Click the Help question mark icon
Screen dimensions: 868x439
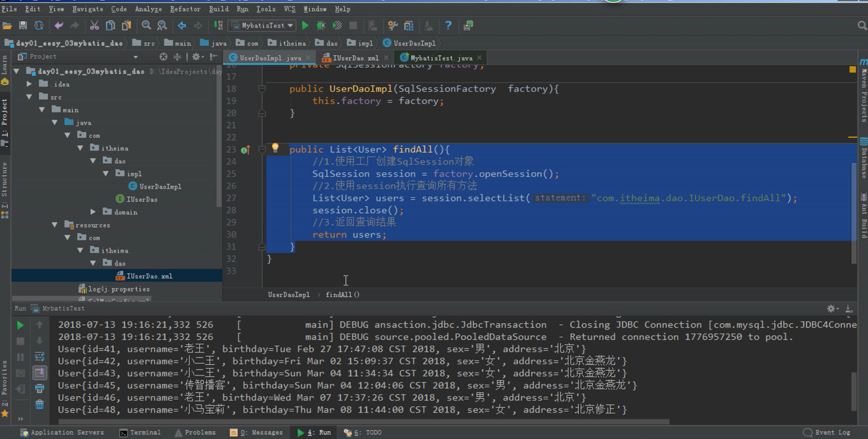(x=448, y=25)
